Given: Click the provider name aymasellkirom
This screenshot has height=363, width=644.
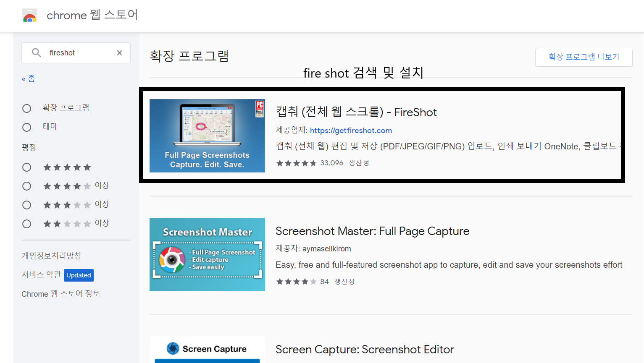Looking at the screenshot, I should (x=326, y=249).
